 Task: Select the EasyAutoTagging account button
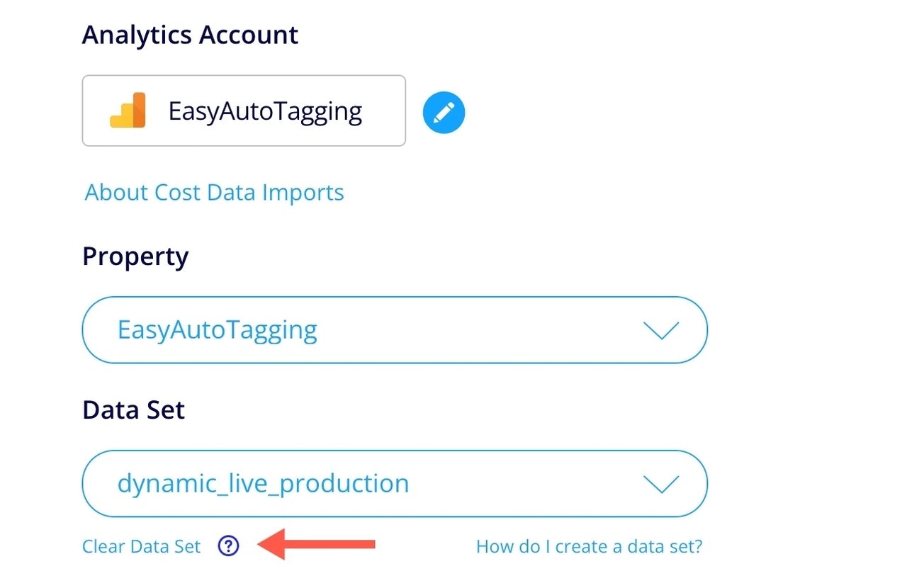pos(244,110)
